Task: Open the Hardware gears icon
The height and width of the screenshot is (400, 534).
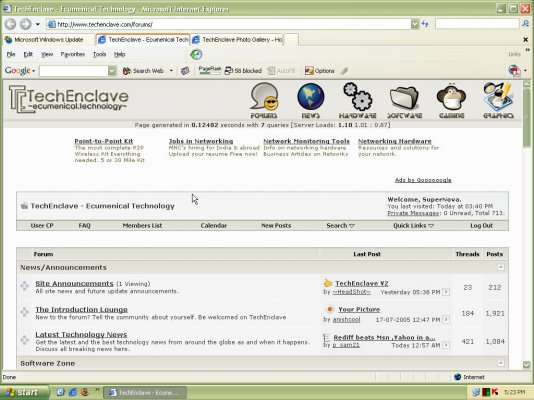Action: (357, 101)
